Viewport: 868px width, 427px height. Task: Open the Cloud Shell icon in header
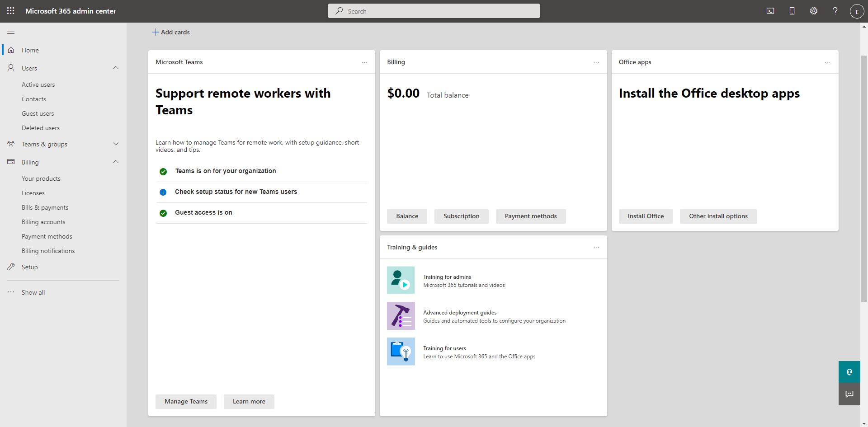pyautogui.click(x=770, y=11)
